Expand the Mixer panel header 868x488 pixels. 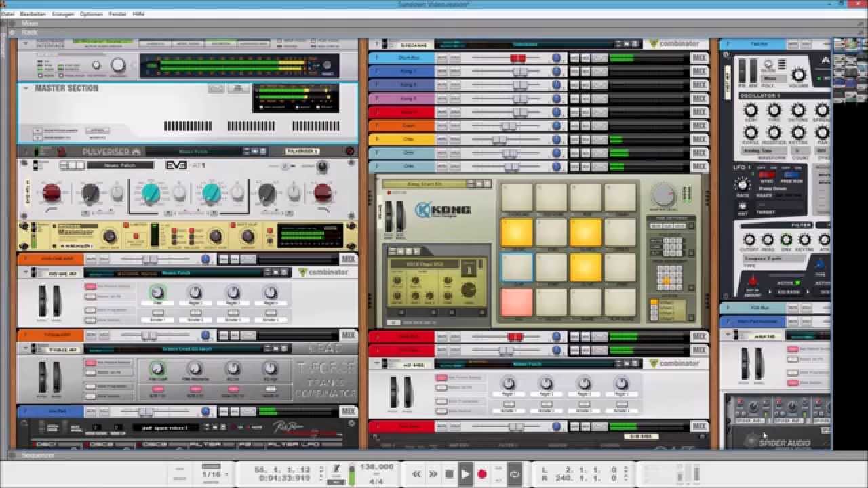tap(14, 23)
